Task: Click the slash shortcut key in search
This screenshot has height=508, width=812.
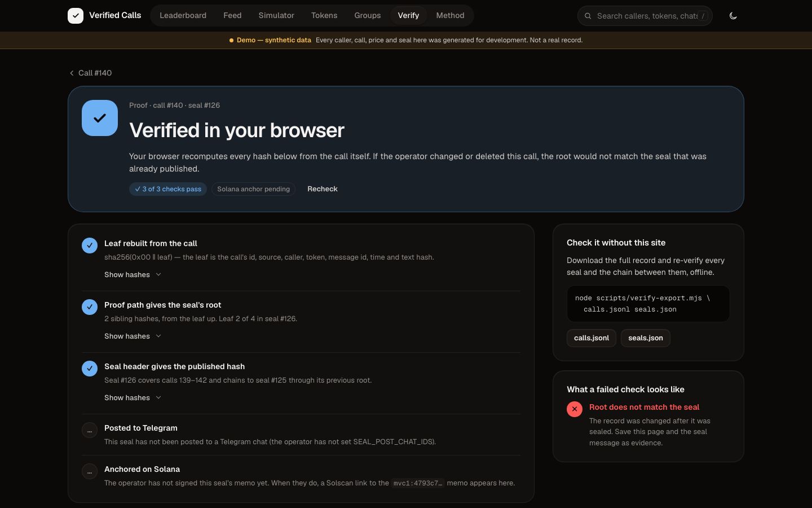Action: point(703,16)
